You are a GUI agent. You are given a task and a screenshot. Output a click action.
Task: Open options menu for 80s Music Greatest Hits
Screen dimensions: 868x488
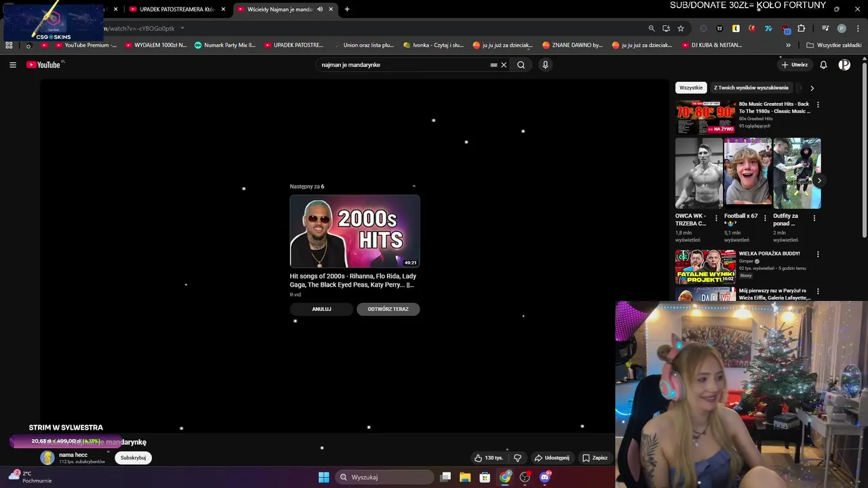click(x=818, y=104)
